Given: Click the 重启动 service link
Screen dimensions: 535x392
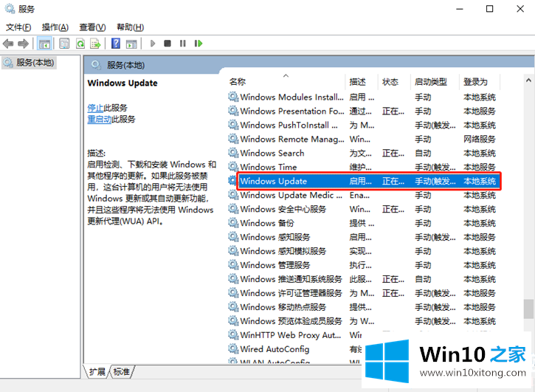Looking at the screenshot, I should coord(100,119).
